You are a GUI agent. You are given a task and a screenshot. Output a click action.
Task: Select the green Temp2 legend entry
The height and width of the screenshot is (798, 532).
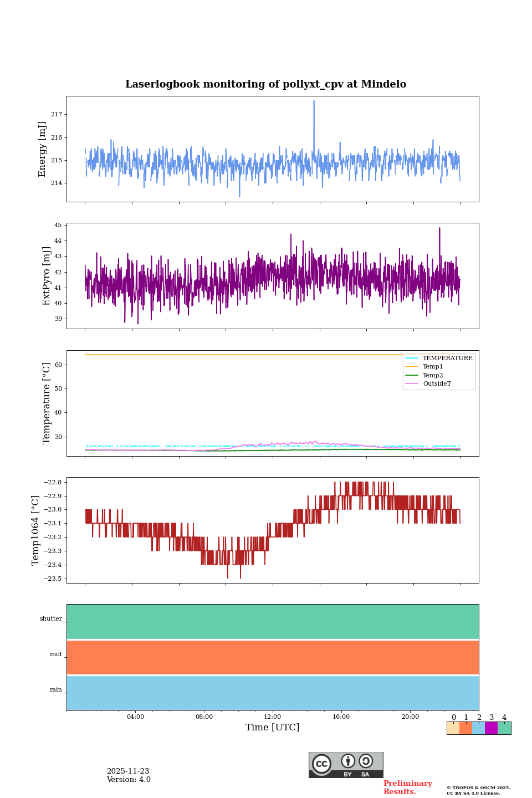432,375
